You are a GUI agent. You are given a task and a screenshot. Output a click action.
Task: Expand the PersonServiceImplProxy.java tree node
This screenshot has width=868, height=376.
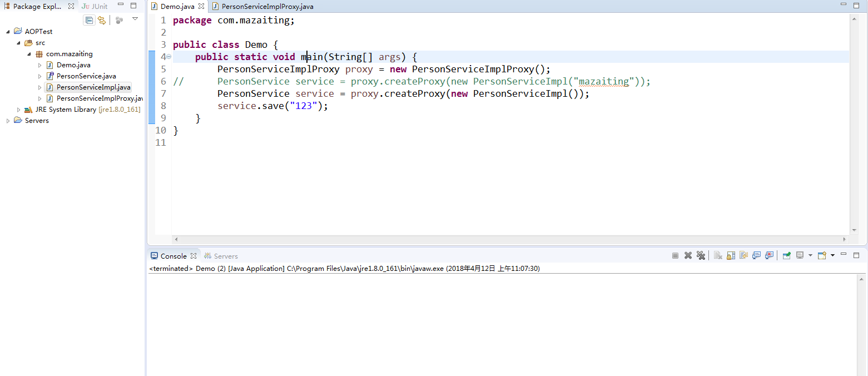(x=39, y=98)
